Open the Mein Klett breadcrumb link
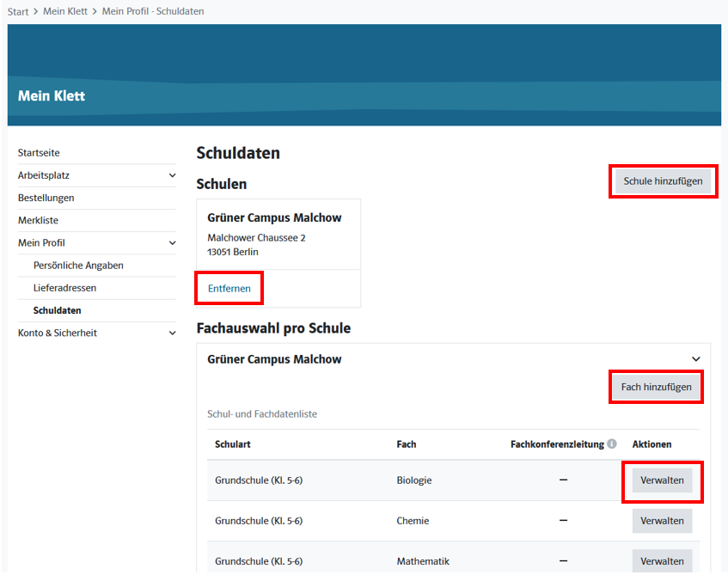This screenshot has height=581, width=728. click(x=65, y=11)
